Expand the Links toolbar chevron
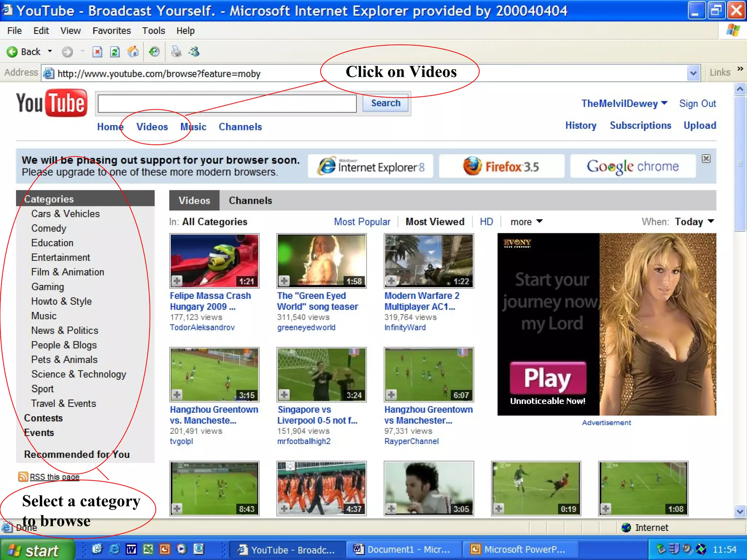747x560 pixels. click(740, 69)
